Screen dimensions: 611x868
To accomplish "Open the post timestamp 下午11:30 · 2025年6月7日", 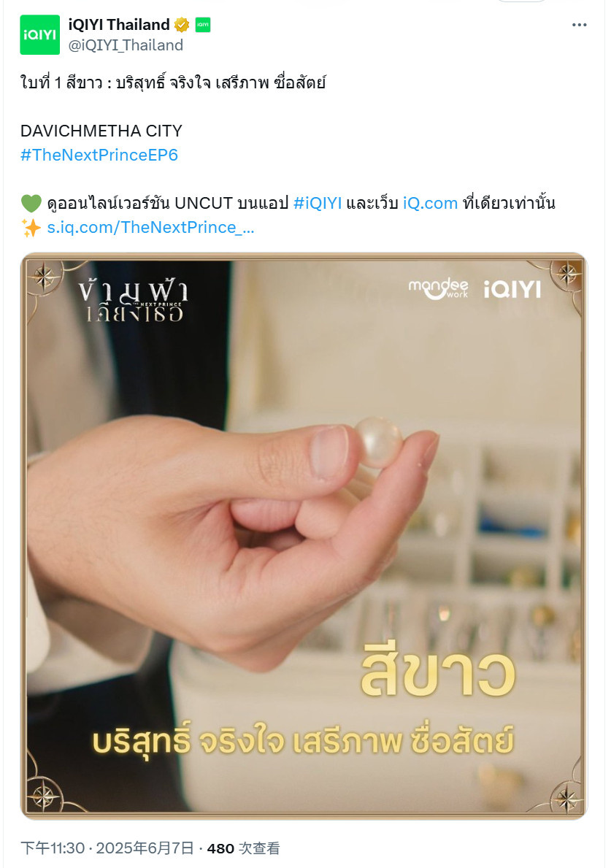I will (107, 848).
